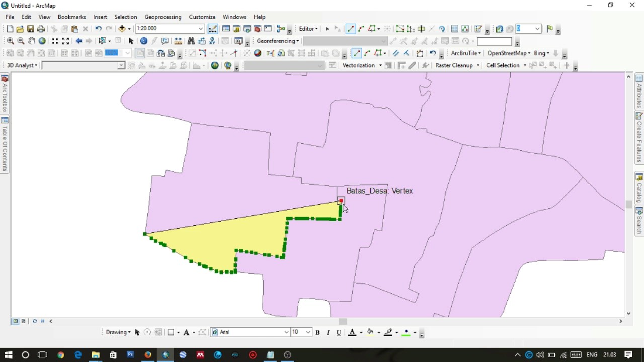Undo the last action

click(98, 29)
